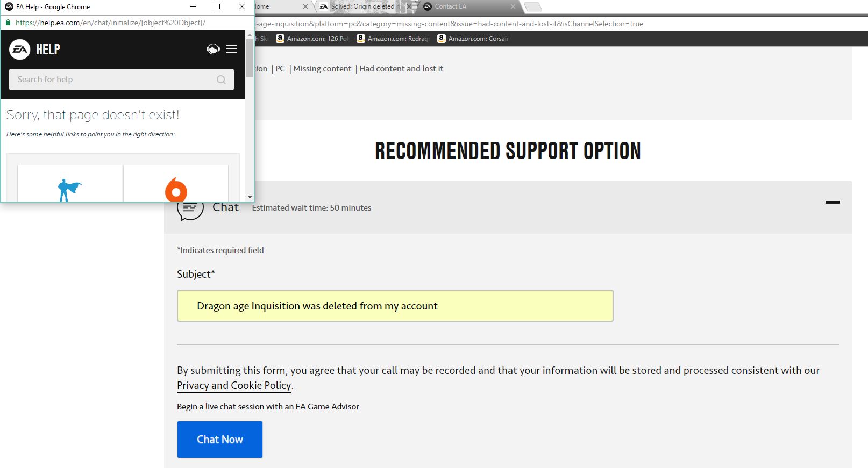Open the hamburger menu in the EA Help popup
868x468 pixels.
pos(232,49)
